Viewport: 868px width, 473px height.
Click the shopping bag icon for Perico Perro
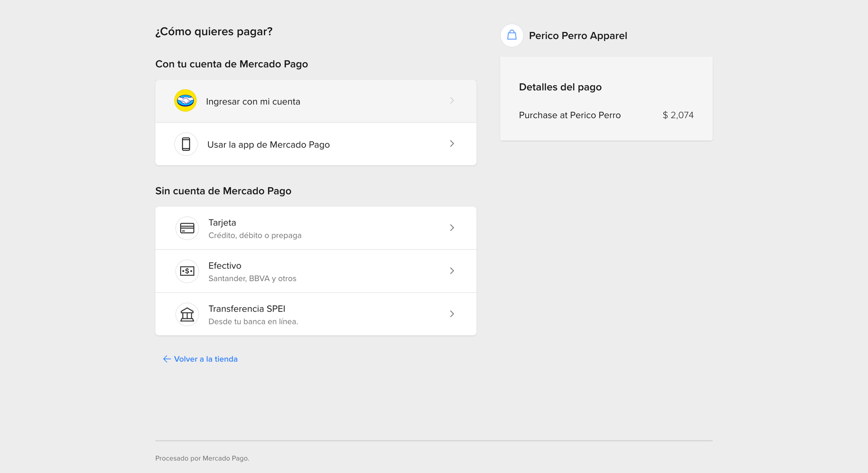(x=512, y=35)
